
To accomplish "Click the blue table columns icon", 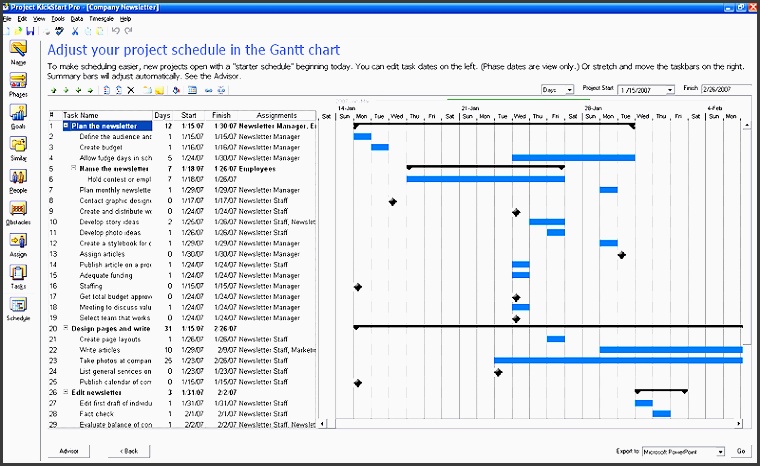I will click(192, 90).
